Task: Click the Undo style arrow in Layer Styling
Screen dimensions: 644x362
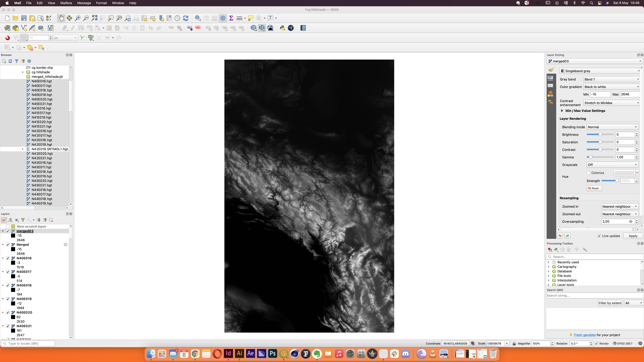Action: click(560, 236)
